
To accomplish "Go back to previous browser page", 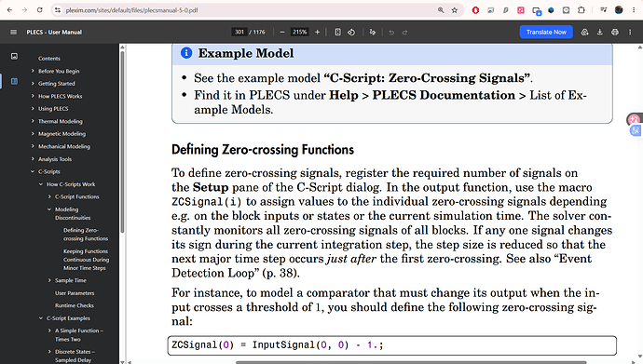I will (10, 10).
